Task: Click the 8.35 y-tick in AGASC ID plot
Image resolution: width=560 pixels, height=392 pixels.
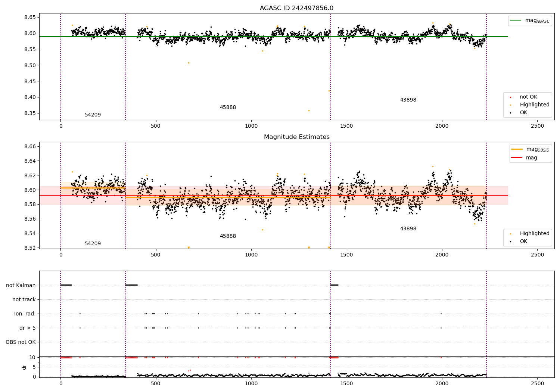Action: click(30, 113)
